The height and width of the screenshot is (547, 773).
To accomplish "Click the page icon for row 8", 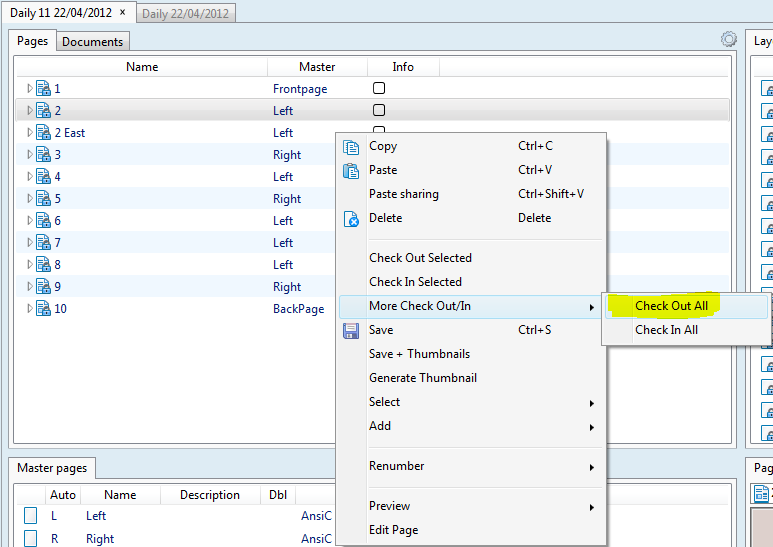I will (43, 265).
